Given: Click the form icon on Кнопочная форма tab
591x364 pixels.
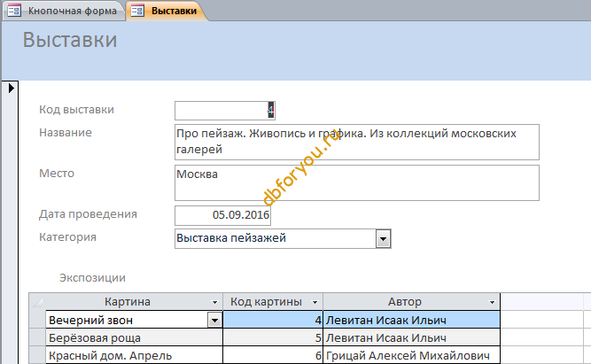Looking at the screenshot, I should click(14, 11).
